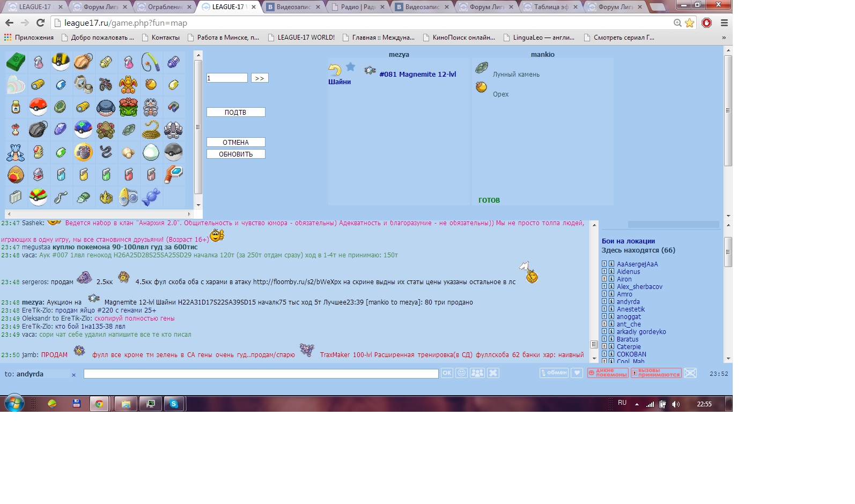Switch to Радио browser tab
Image resolution: width=855 pixels, height=504 pixels.
358,7
